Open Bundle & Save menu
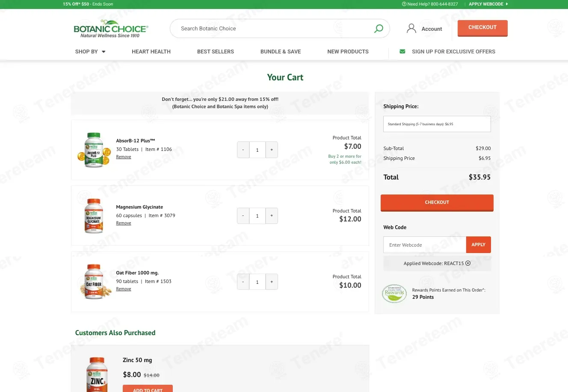Viewport: 568px width, 392px height. (281, 52)
